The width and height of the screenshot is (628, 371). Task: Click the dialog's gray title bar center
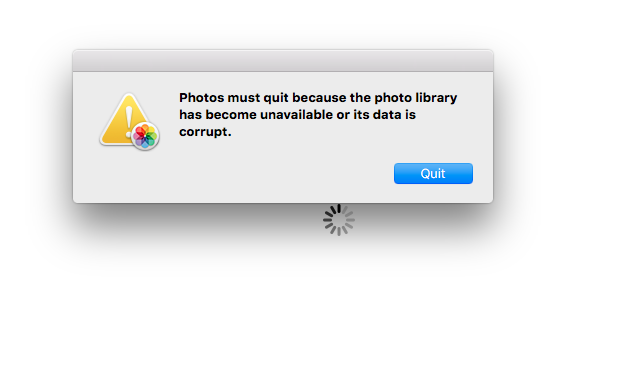pos(283,61)
